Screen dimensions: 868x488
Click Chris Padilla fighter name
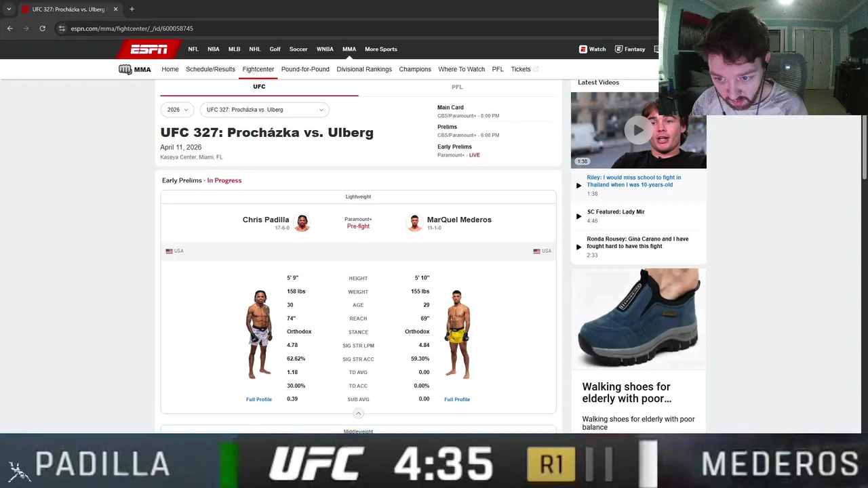click(266, 220)
